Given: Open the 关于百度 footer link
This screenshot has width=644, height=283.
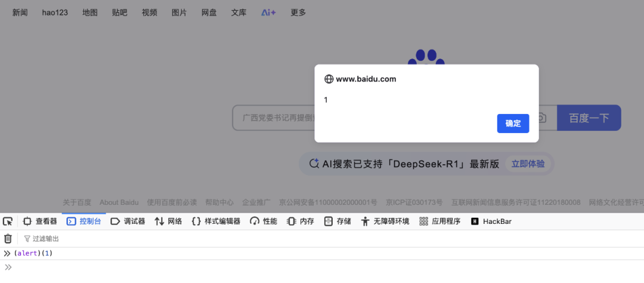Looking at the screenshot, I should click(77, 202).
